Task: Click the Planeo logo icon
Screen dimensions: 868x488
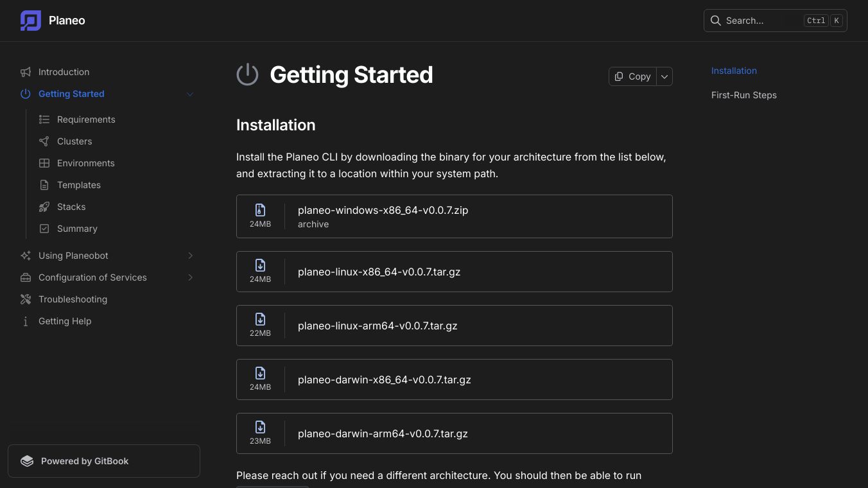Action: click(x=31, y=21)
